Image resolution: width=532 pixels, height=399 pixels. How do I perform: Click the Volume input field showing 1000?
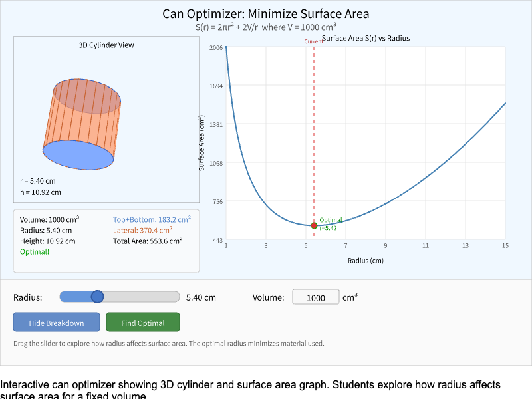(x=315, y=297)
